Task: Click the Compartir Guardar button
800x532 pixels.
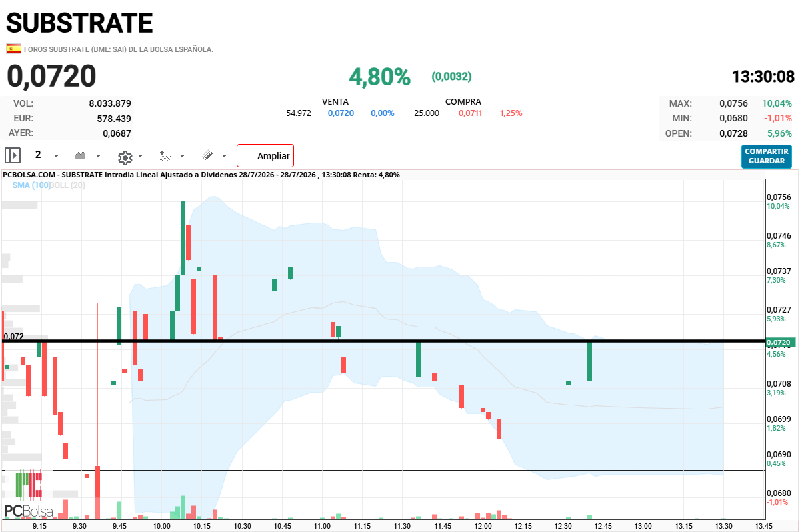Action: (x=767, y=156)
